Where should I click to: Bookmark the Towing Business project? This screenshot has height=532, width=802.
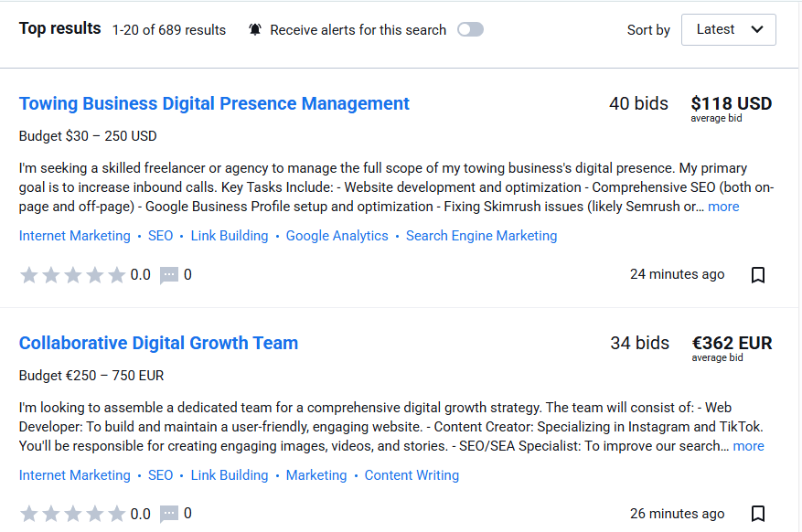coord(758,275)
